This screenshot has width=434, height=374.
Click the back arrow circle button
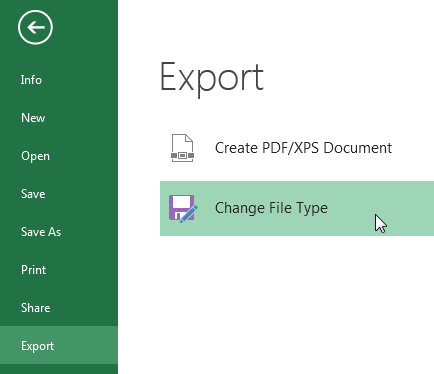[x=35, y=27]
